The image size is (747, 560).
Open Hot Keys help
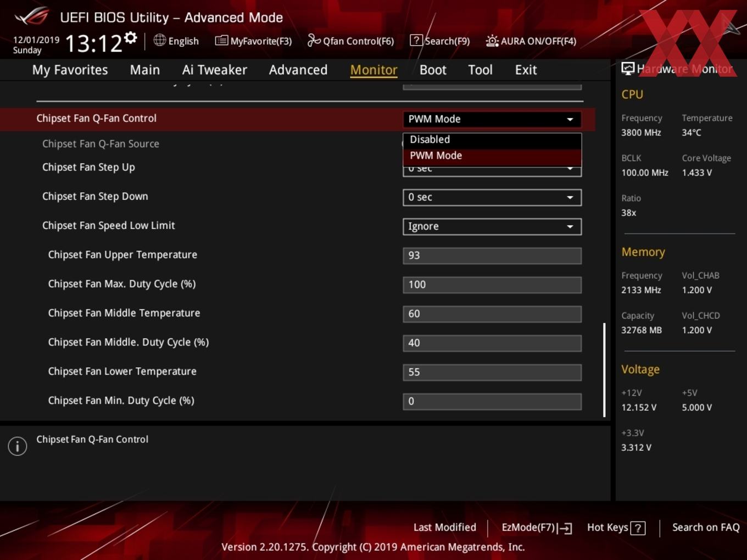point(607,528)
